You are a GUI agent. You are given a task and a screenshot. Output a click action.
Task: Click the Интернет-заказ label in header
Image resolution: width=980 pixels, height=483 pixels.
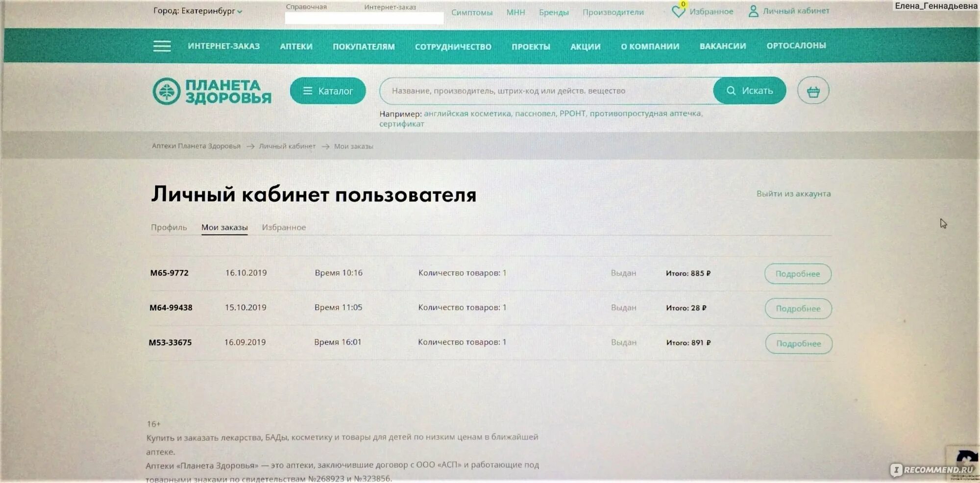(390, 7)
